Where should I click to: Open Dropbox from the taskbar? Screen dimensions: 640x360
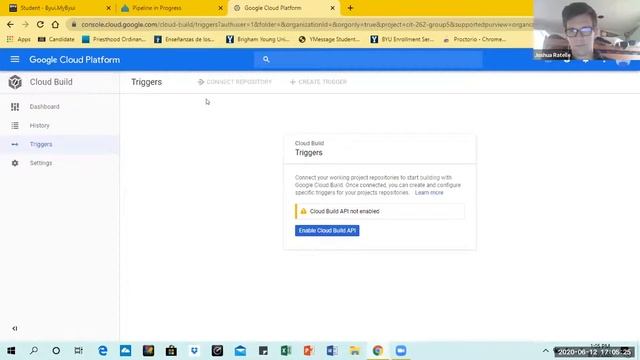tap(194, 351)
